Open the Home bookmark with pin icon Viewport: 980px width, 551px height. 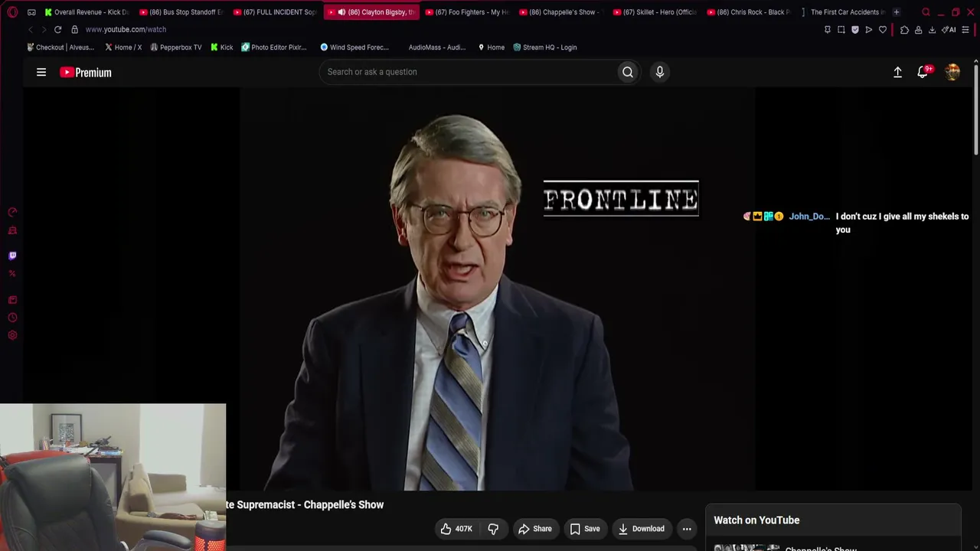pos(491,47)
